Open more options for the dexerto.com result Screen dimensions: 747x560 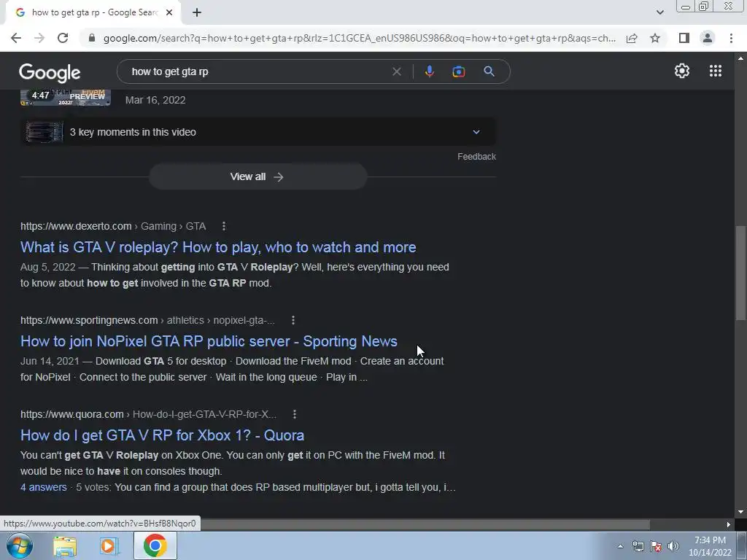224,226
